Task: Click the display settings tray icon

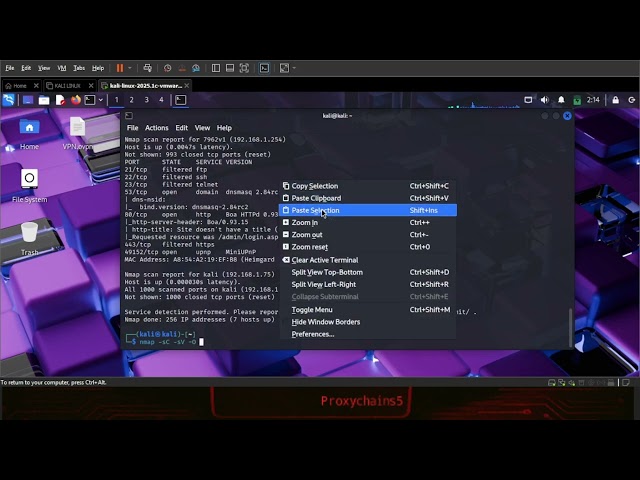Action: (528, 100)
